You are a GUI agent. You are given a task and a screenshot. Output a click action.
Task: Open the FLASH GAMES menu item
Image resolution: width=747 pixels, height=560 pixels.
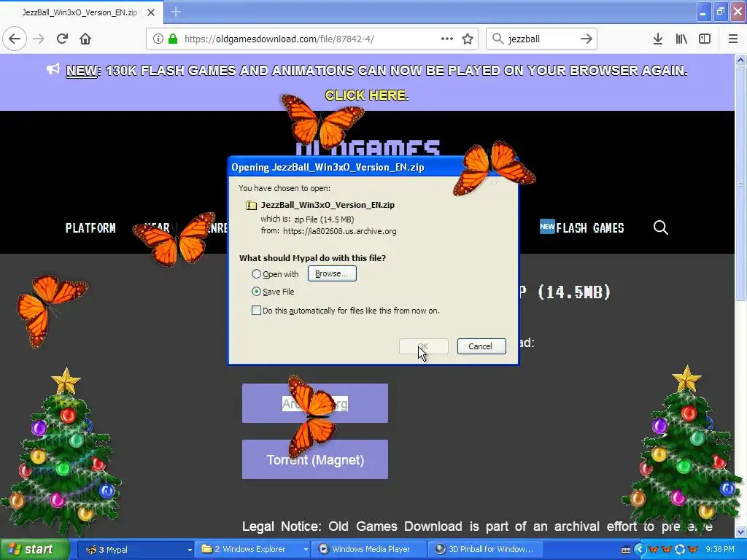[589, 228]
